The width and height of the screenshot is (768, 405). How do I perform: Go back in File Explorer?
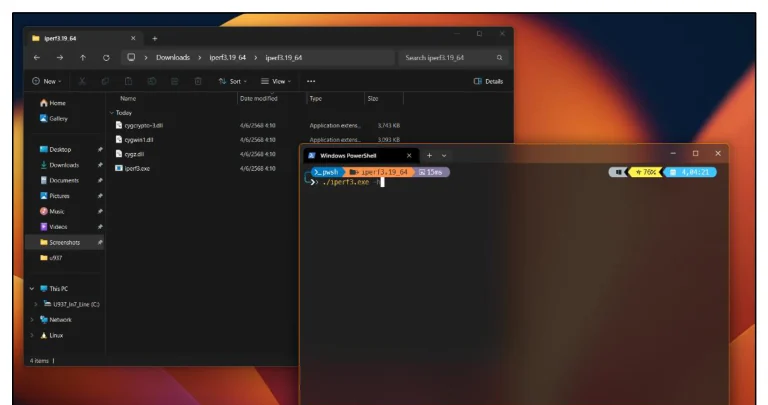tap(37, 58)
